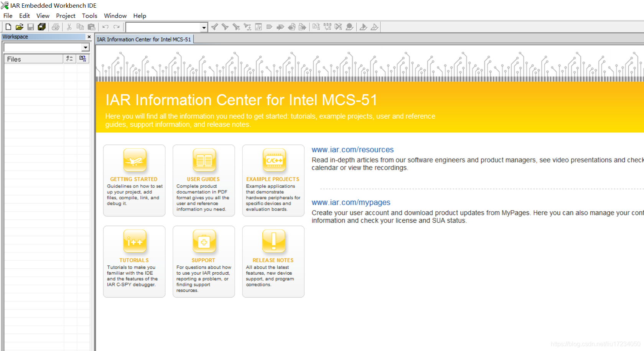Viewport: 644px width, 351px height.
Task: Click the Save floppy disk icon
Action: coord(31,27)
